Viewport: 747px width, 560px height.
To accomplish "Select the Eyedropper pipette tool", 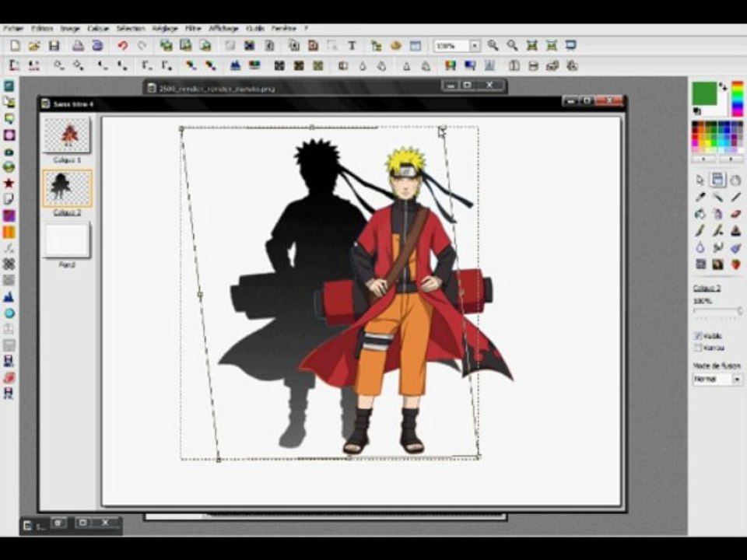I will [700, 197].
